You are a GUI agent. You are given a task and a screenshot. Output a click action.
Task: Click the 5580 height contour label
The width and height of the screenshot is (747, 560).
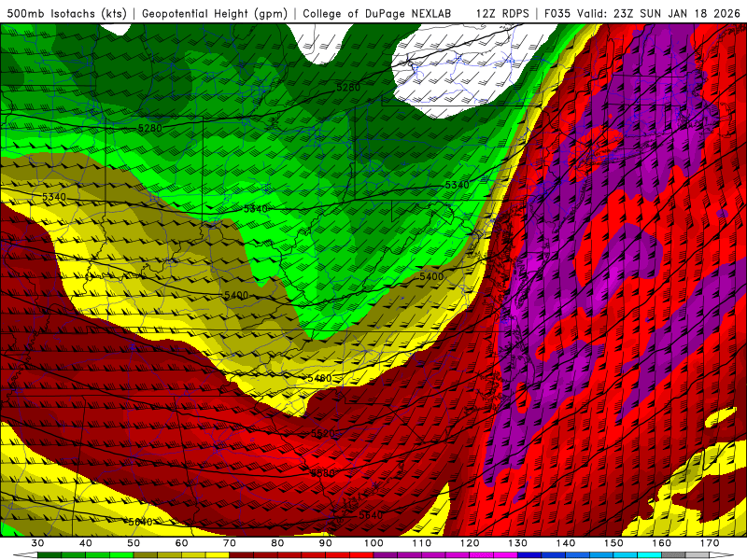tap(322, 473)
